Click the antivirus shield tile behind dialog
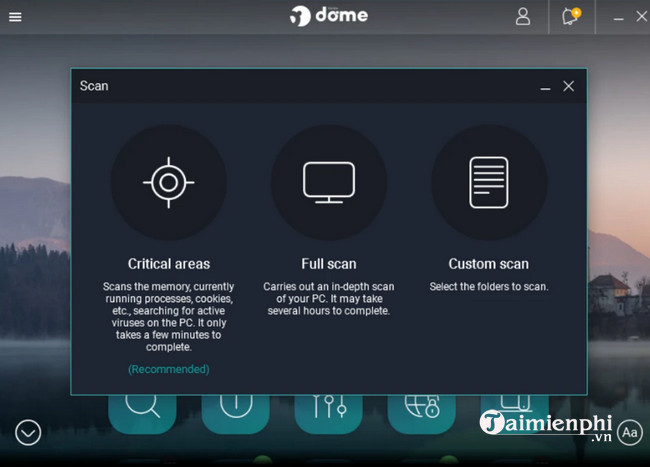The height and width of the screenshot is (467, 650). (x=235, y=414)
